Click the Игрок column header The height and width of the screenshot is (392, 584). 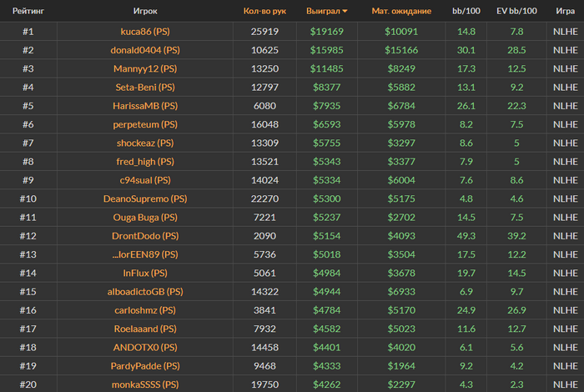click(x=145, y=11)
